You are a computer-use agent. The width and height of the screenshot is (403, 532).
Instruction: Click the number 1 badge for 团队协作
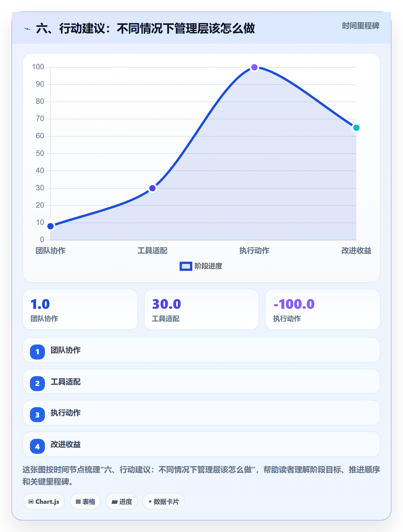tap(37, 352)
